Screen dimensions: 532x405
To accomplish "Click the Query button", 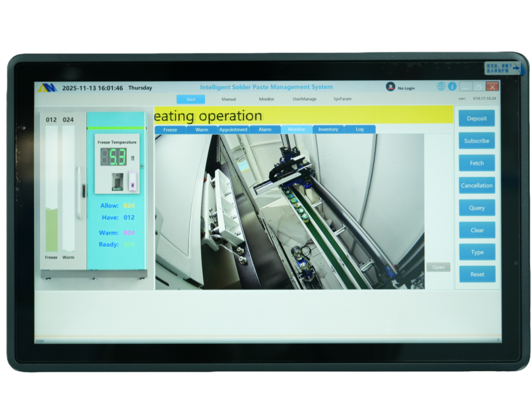I will (477, 208).
